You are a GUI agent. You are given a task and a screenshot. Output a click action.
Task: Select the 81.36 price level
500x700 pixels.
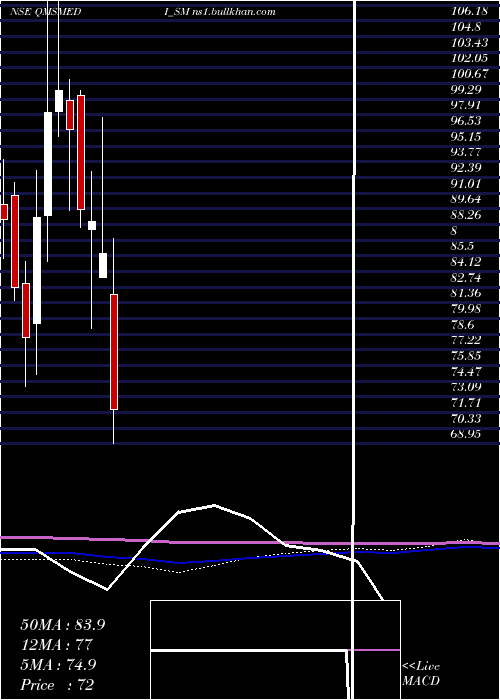click(x=466, y=293)
